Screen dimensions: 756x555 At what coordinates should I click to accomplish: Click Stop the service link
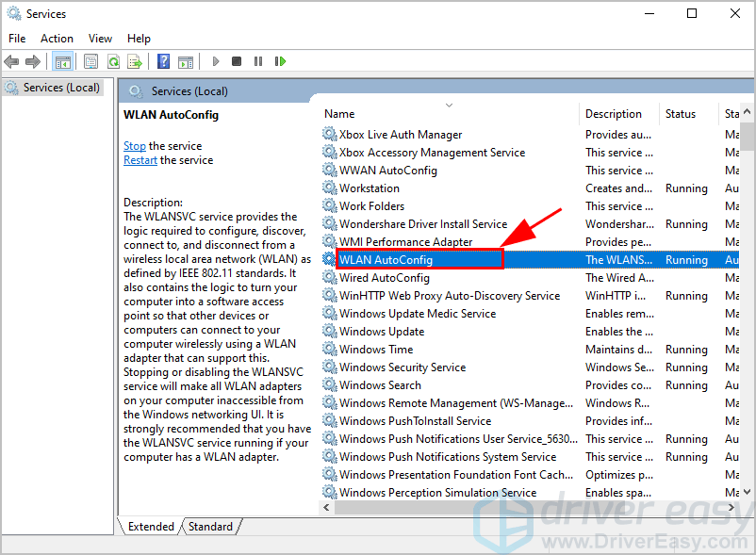tap(135, 146)
